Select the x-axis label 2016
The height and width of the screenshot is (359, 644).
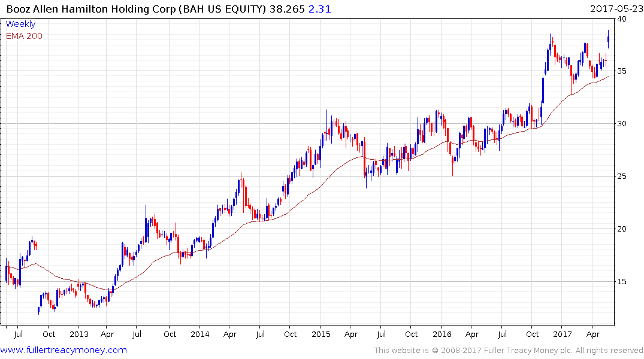(442, 334)
